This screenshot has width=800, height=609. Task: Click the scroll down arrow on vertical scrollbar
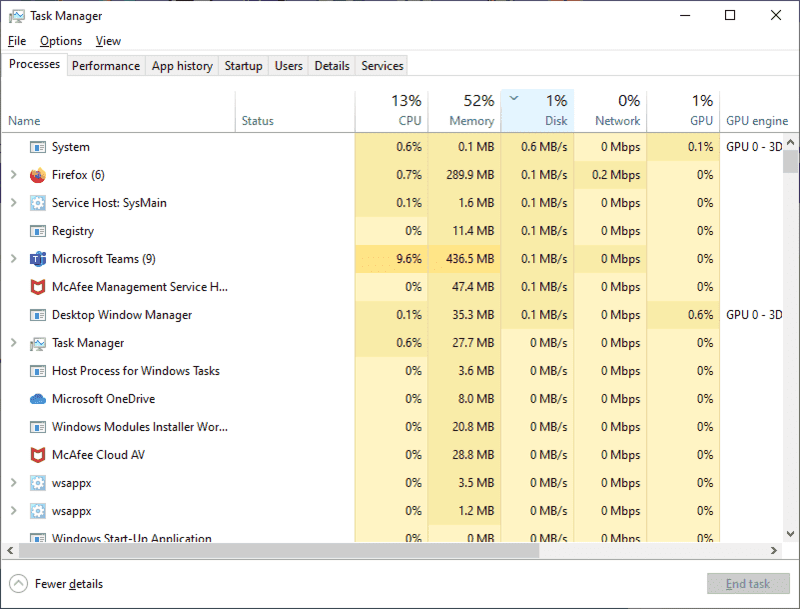tap(790, 534)
